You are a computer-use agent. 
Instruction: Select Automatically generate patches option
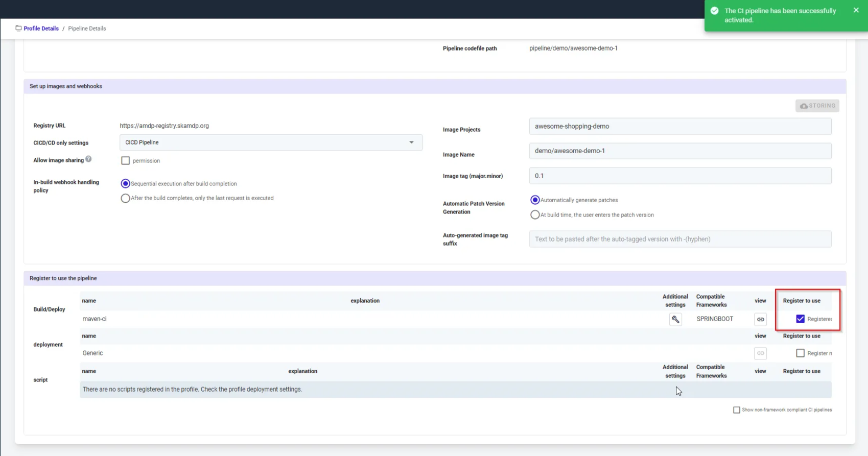535,200
